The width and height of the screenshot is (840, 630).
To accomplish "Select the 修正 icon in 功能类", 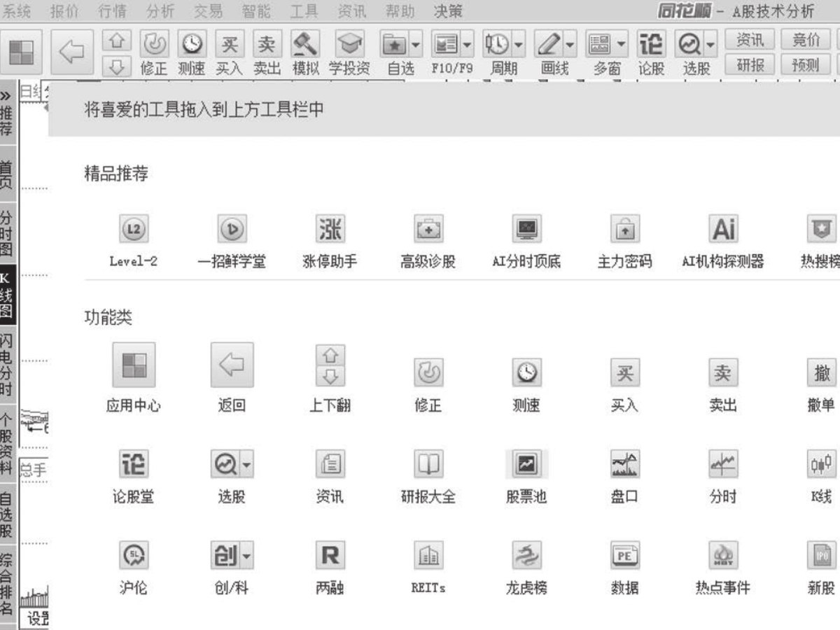I will [428, 373].
